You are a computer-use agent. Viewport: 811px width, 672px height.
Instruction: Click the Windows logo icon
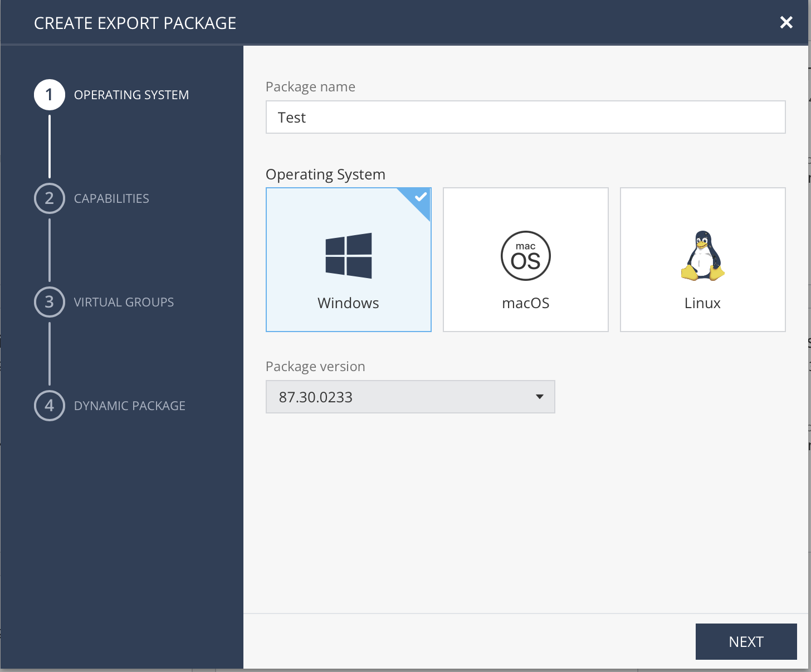click(349, 256)
